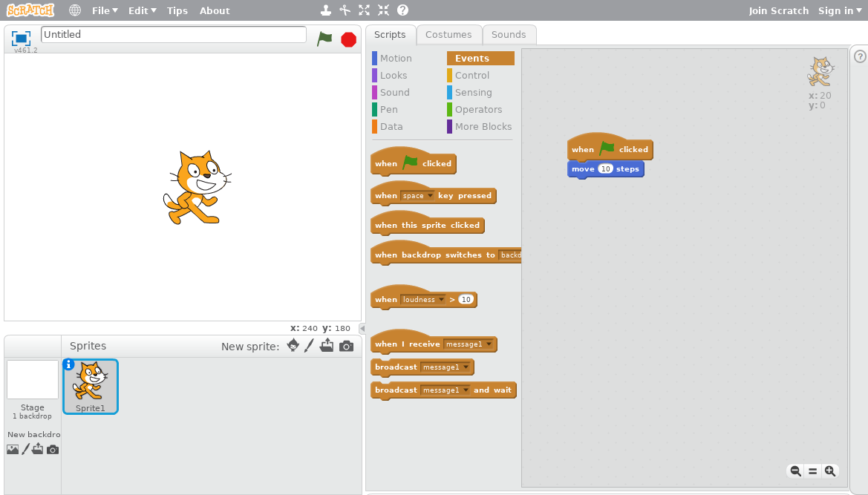868x495 pixels.
Task: Open the Sprite1 info button
Action: (68, 364)
